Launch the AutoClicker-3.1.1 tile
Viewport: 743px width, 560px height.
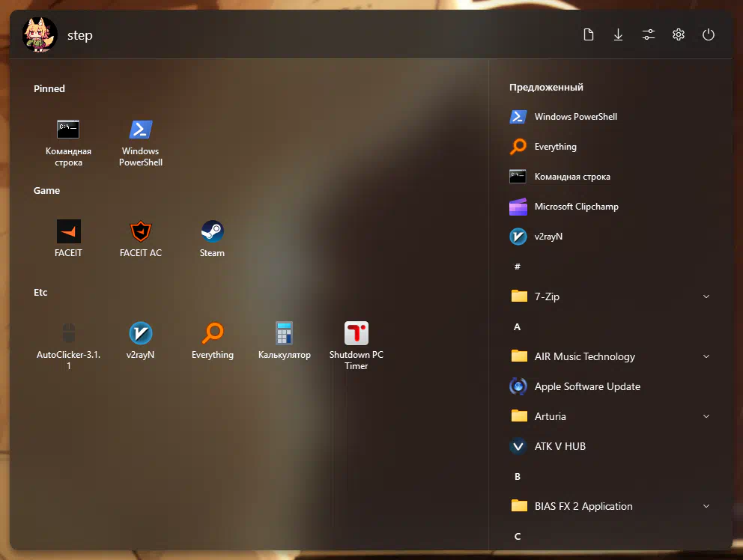coord(68,346)
